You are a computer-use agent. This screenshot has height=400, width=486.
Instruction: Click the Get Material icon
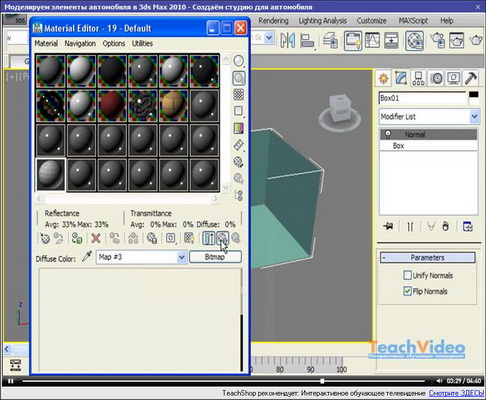point(45,238)
